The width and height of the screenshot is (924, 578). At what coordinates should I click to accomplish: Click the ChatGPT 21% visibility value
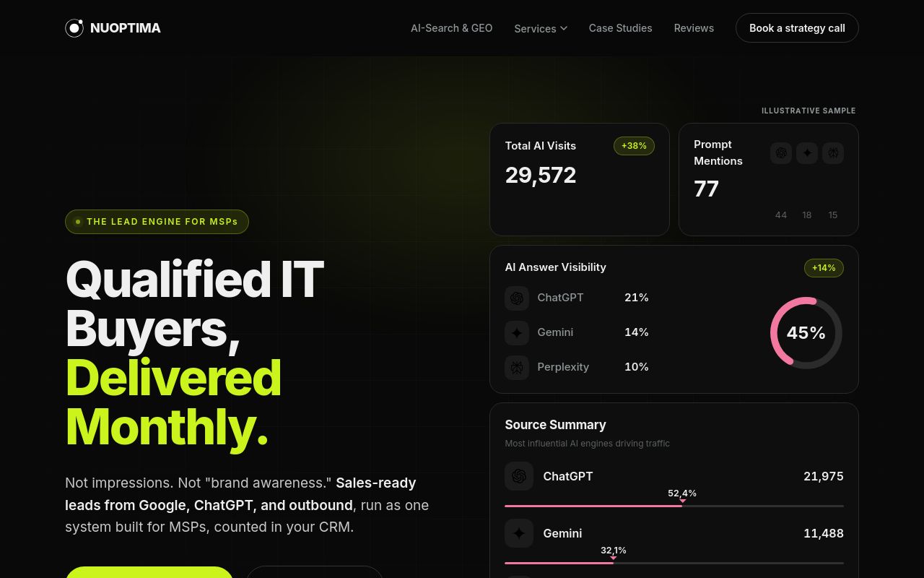point(637,298)
